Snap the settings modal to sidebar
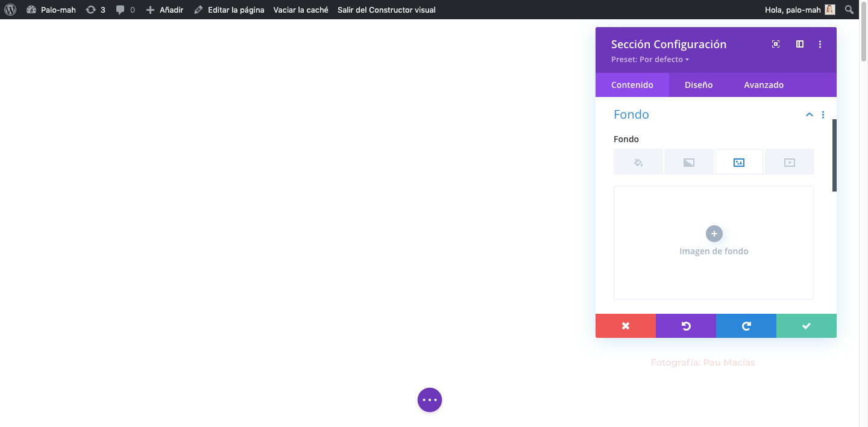Viewport: 868px width, 427px height. click(800, 44)
